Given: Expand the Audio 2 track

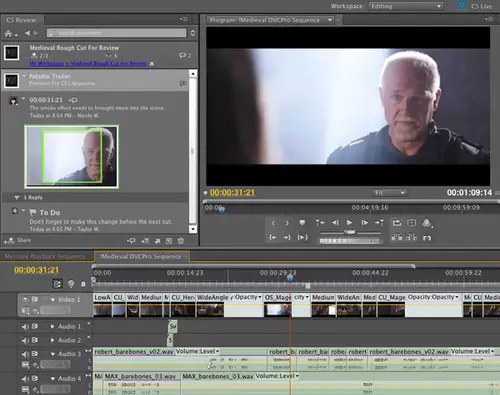Looking at the screenshot, I should click(x=52, y=340).
